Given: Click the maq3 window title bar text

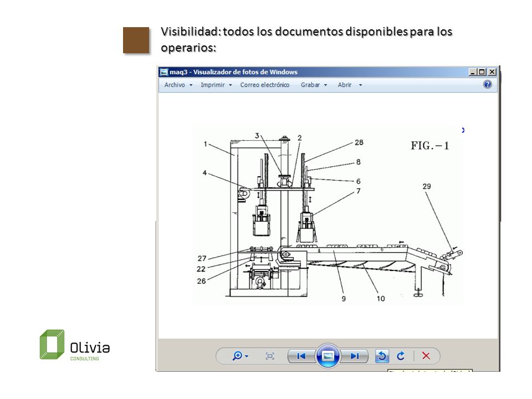Looking at the screenshot, I should 233,72.
